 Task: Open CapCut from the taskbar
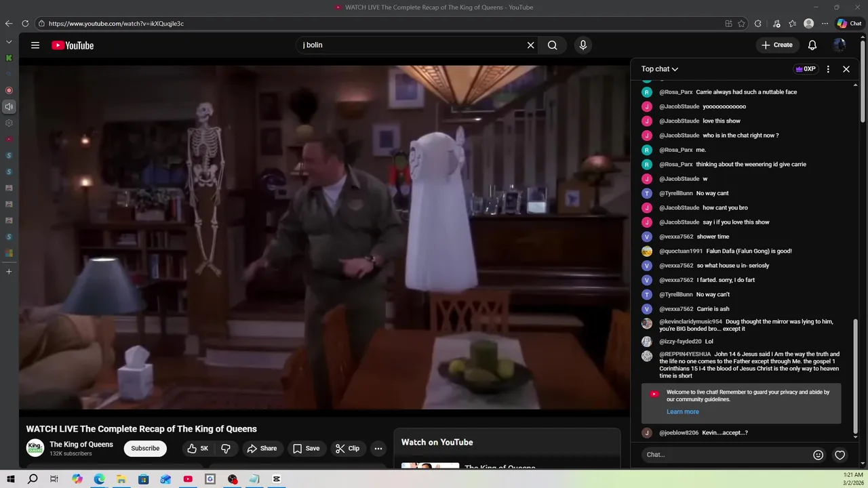[x=277, y=479]
